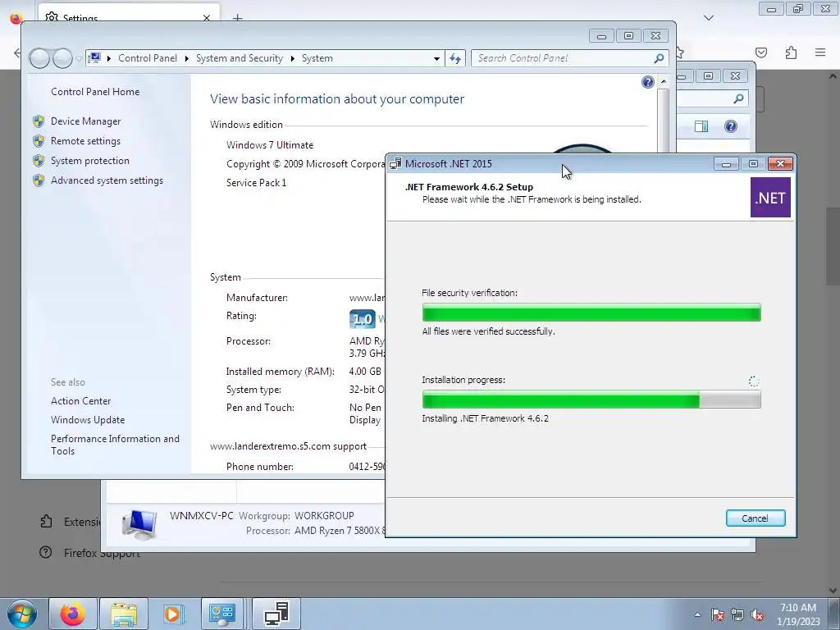Click "Windows 7 Ultimate" edition text
Image resolution: width=840 pixels, height=630 pixels.
269,145
